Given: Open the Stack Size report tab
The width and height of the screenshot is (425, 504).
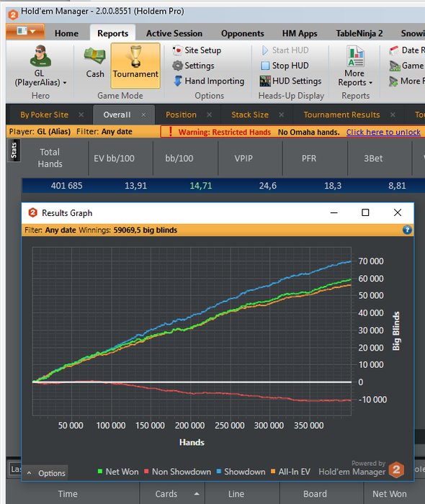Looking at the screenshot, I should [250, 114].
